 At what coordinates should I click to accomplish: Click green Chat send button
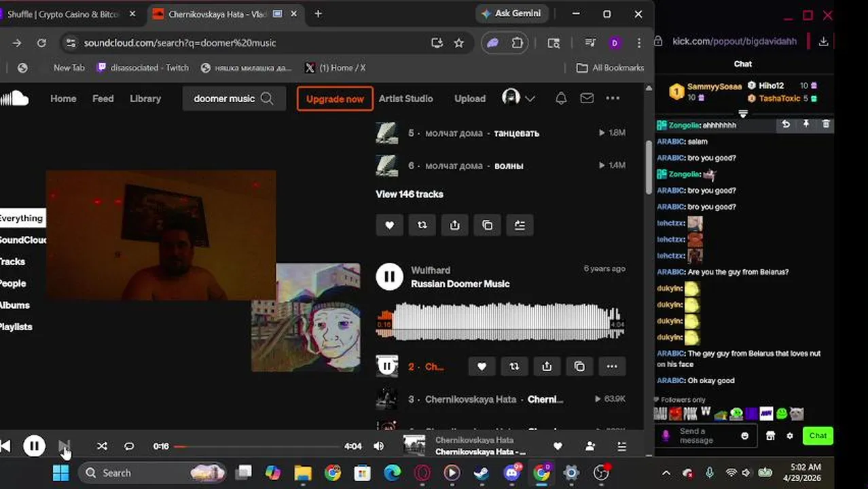(x=818, y=436)
